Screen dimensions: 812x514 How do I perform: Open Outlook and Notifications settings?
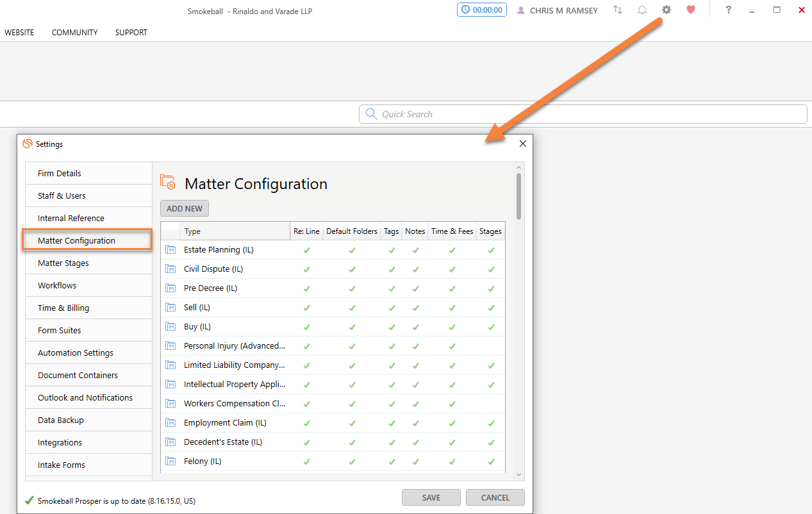[x=88, y=398]
